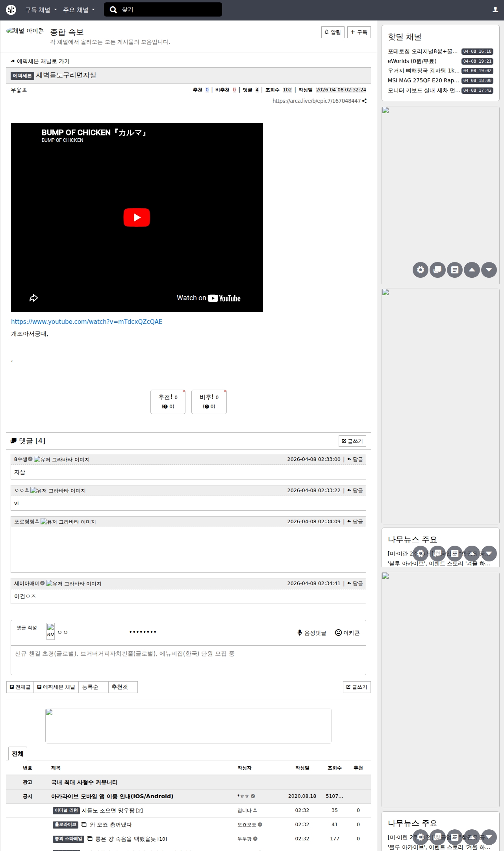
Task: Open the 핫딜 채널 heading
Action: pyautogui.click(x=404, y=37)
